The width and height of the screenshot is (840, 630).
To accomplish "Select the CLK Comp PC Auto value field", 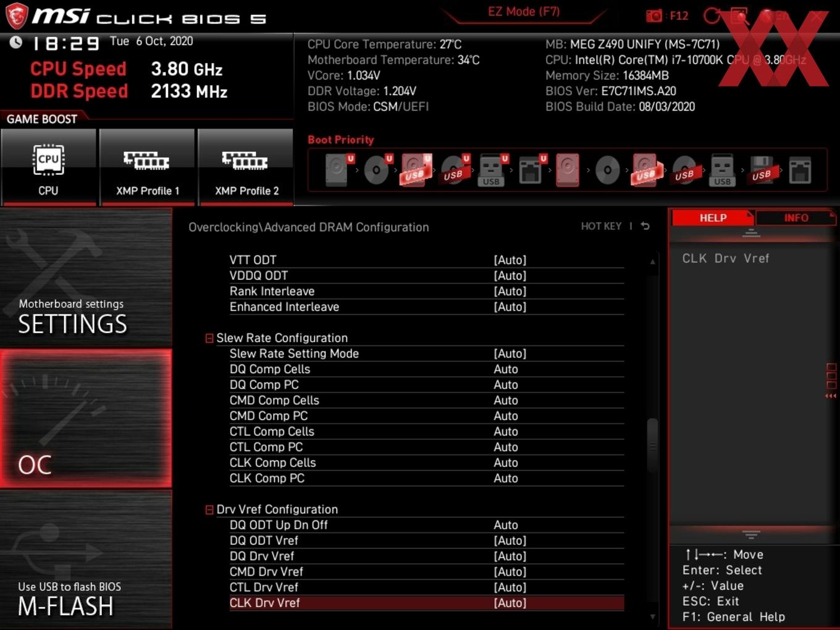I will 506,478.
